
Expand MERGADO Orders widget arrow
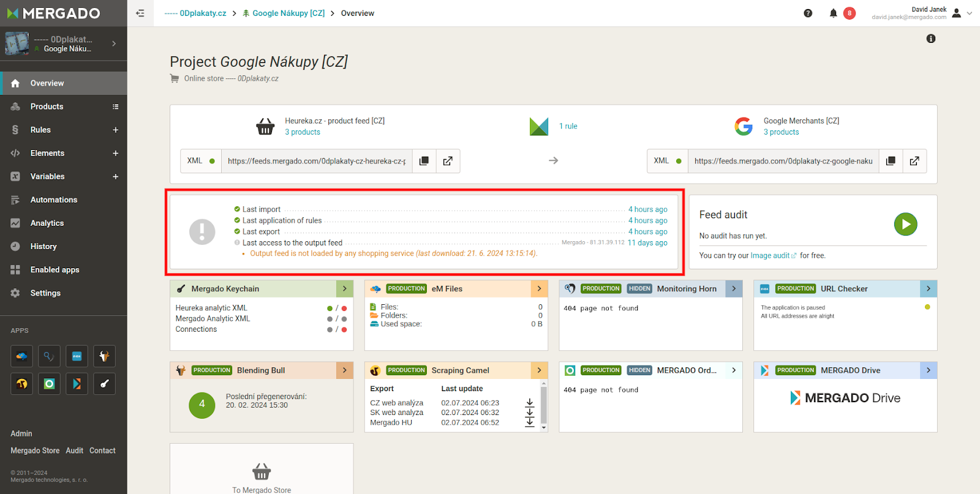[734, 370]
